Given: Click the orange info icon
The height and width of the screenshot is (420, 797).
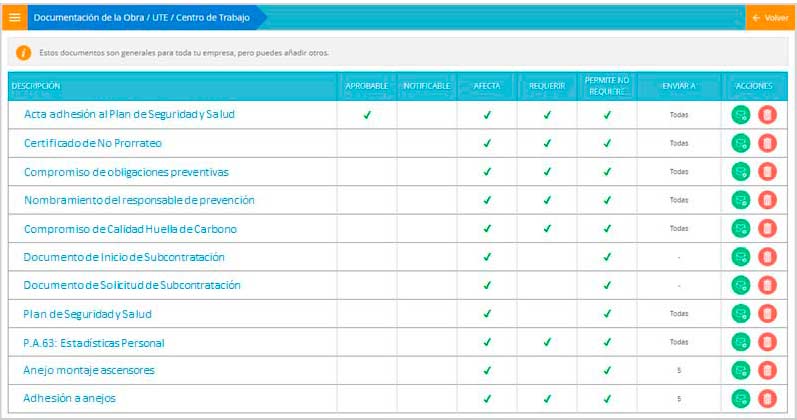Looking at the screenshot, I should (23, 52).
